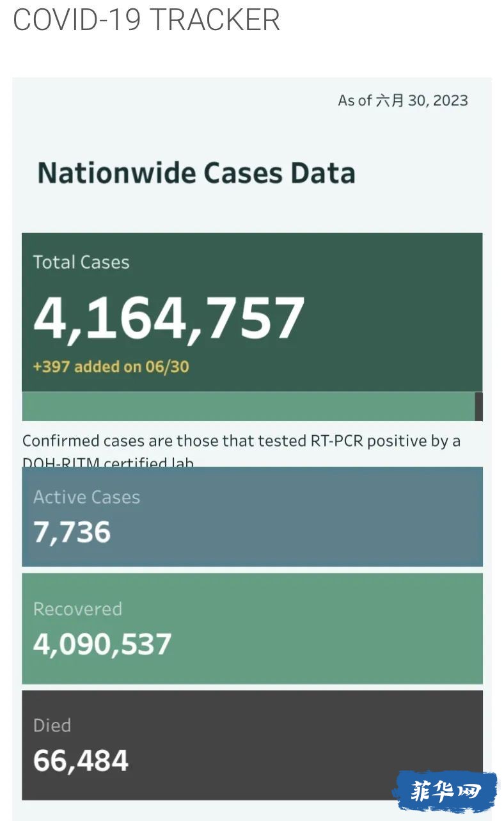Click the As of 六月 30, 2023 date
Viewport: 504px width, 821px height.
click(403, 100)
